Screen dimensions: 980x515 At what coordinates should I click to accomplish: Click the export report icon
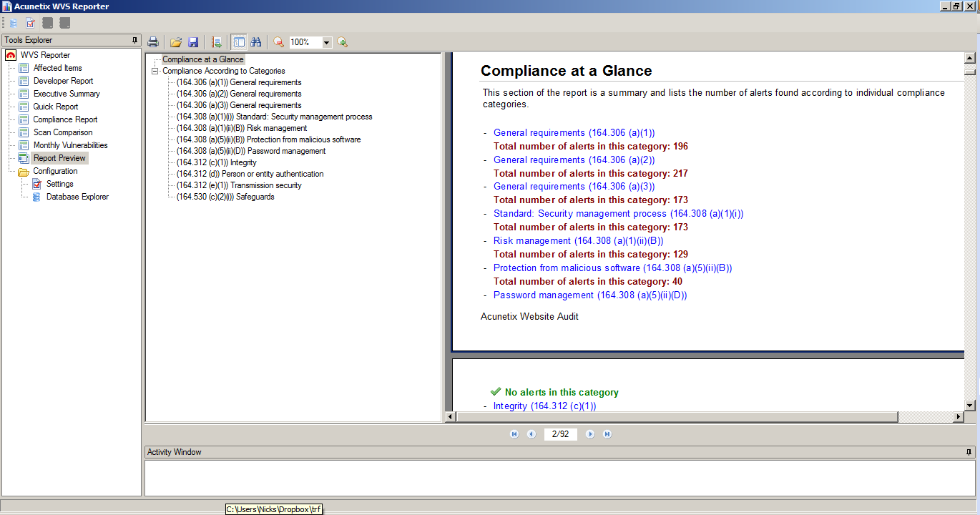pos(217,42)
